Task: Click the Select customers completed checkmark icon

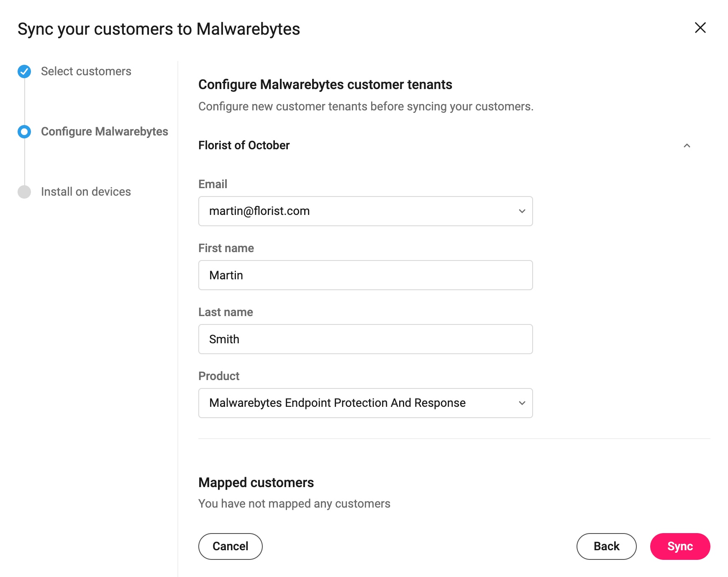Action: coord(24,71)
